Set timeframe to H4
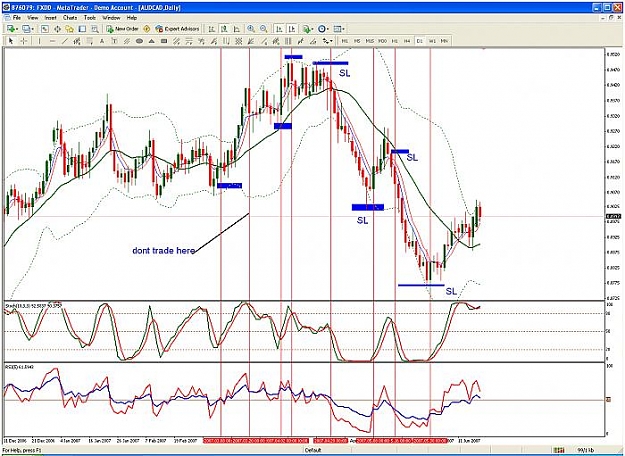The height and width of the screenshot is (456, 625). [x=407, y=41]
